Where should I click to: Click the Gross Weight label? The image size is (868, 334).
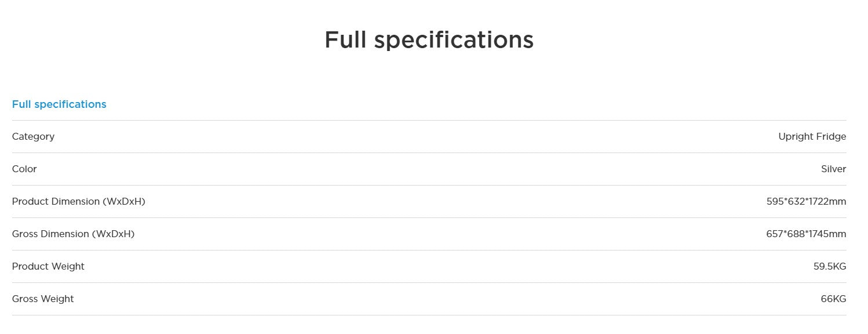(43, 299)
